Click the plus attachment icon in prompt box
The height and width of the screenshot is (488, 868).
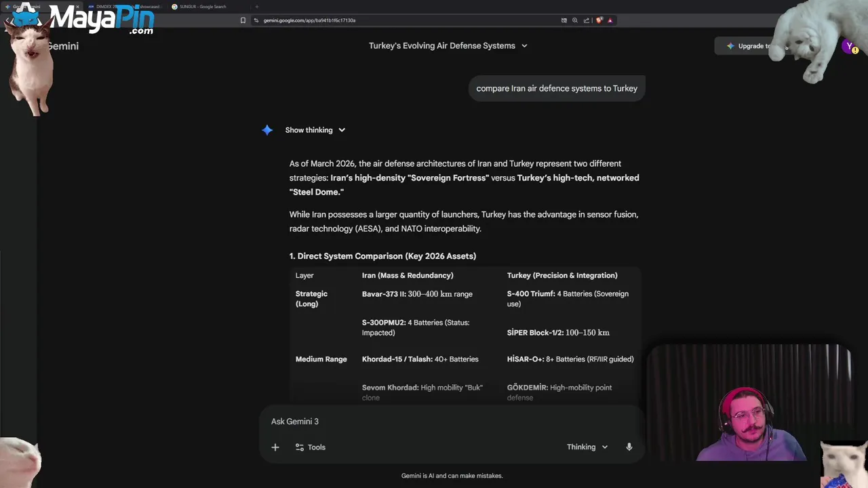[275, 447]
